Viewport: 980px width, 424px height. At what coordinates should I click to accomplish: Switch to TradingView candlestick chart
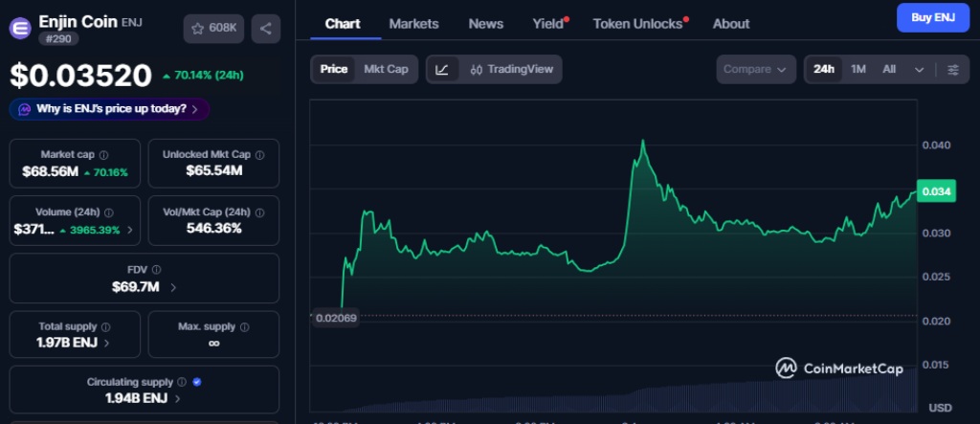(x=512, y=70)
